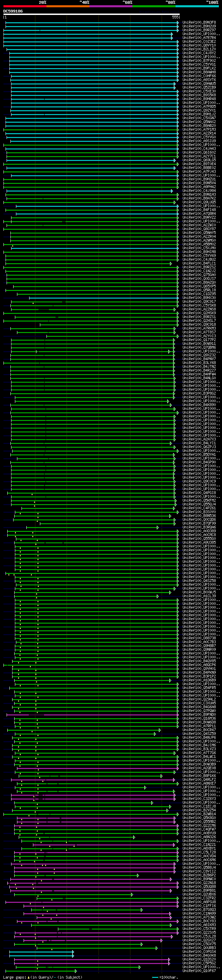The image size is (222, 980).
Task: Select label UniRef100_Q22N18
Action: coord(199,883)
